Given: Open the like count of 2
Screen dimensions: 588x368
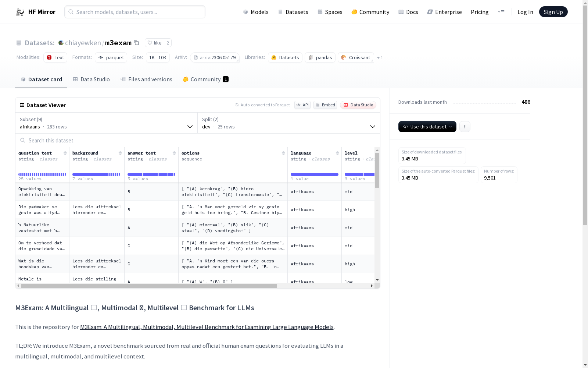Looking at the screenshot, I should [168, 43].
